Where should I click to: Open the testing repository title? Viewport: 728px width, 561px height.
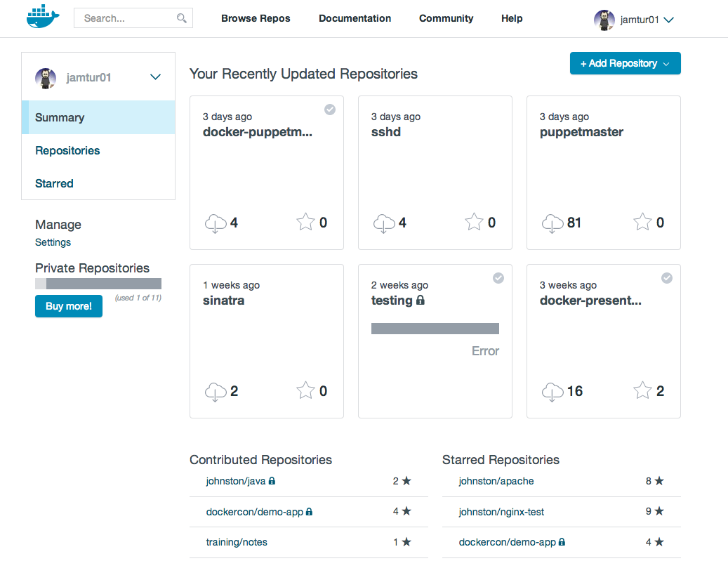point(392,301)
